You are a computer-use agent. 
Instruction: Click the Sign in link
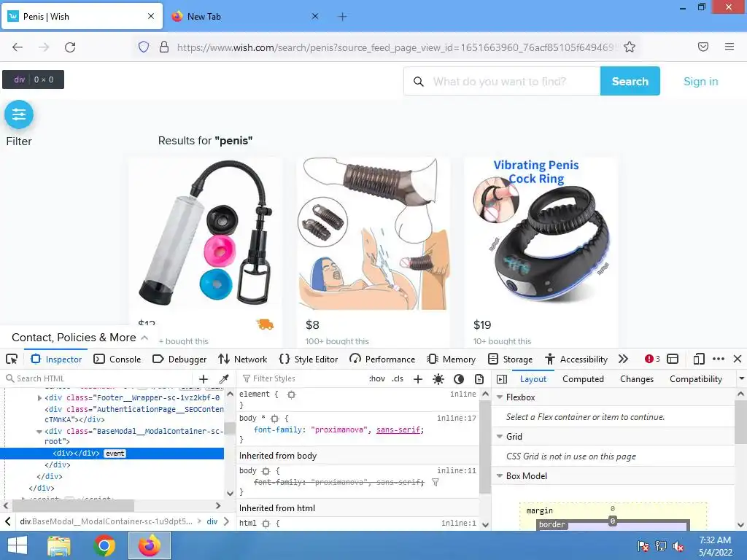[701, 82]
